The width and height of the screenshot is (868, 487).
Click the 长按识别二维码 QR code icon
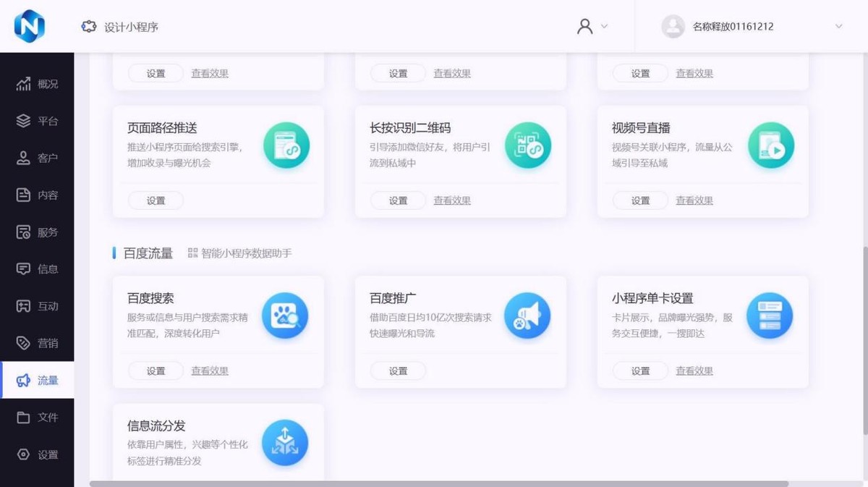[x=527, y=144]
